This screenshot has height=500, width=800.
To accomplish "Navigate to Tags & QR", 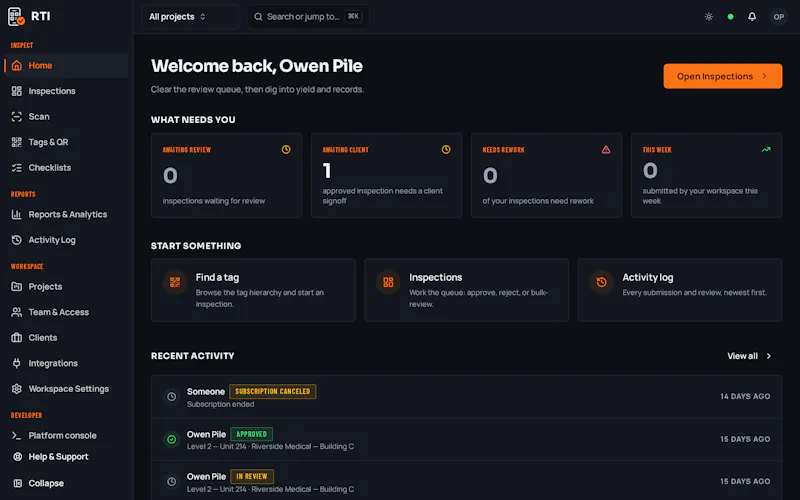I will 66,142.
